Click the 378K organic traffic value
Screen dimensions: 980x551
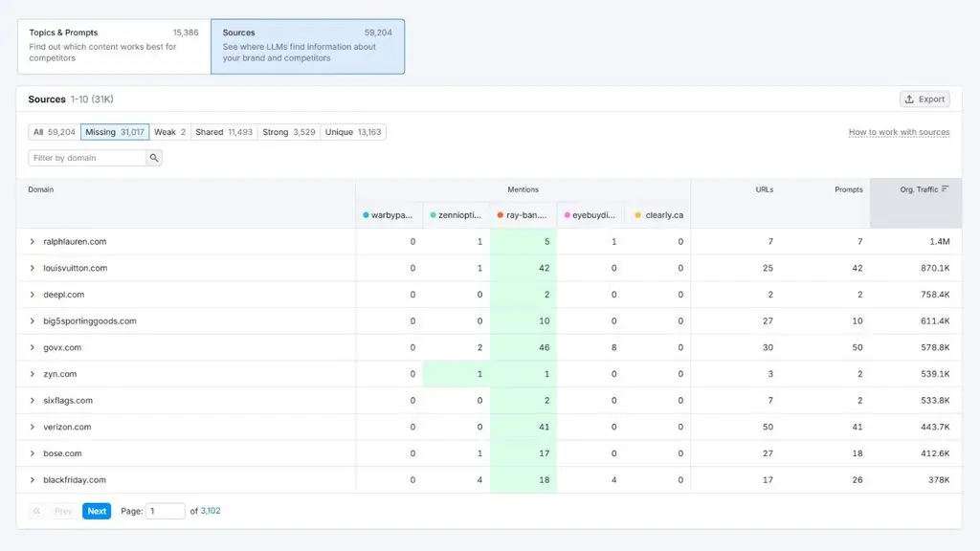pos(939,480)
